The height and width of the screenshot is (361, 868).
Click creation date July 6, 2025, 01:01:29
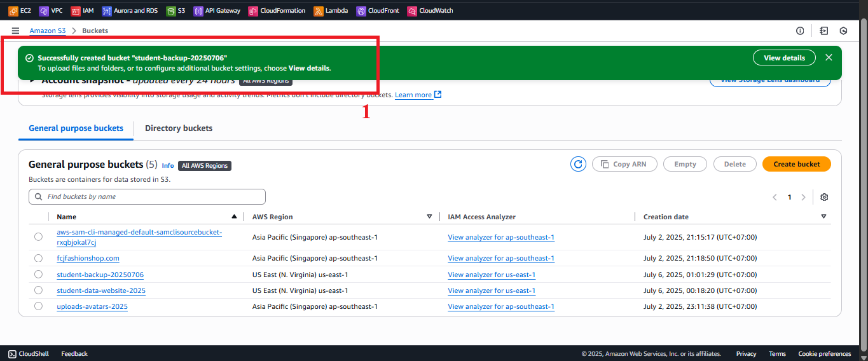coord(700,275)
